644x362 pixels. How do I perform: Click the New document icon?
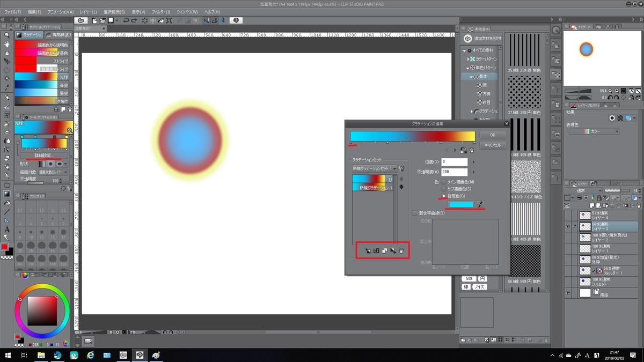coord(94,20)
